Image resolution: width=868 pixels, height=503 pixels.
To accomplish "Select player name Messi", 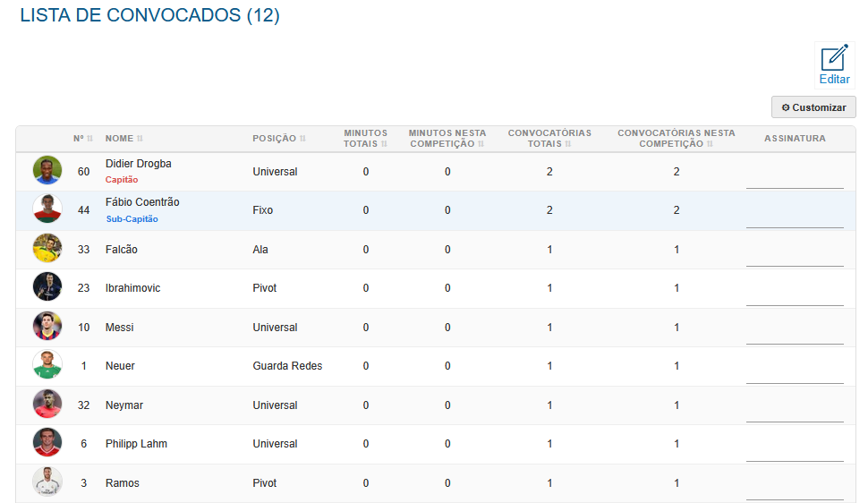I will [x=120, y=328].
